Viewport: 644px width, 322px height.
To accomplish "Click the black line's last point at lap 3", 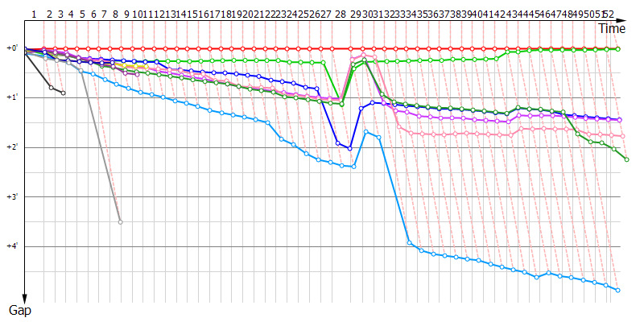I will (x=63, y=93).
